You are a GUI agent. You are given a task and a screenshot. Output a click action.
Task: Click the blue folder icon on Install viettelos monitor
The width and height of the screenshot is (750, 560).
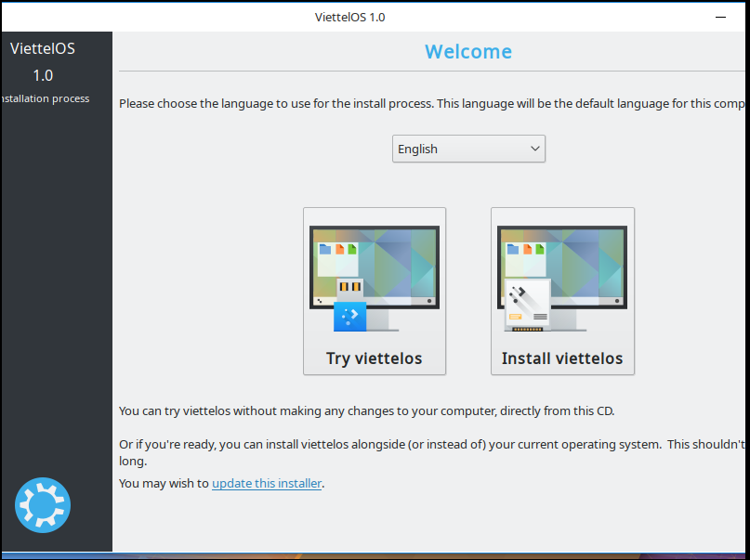click(513, 249)
